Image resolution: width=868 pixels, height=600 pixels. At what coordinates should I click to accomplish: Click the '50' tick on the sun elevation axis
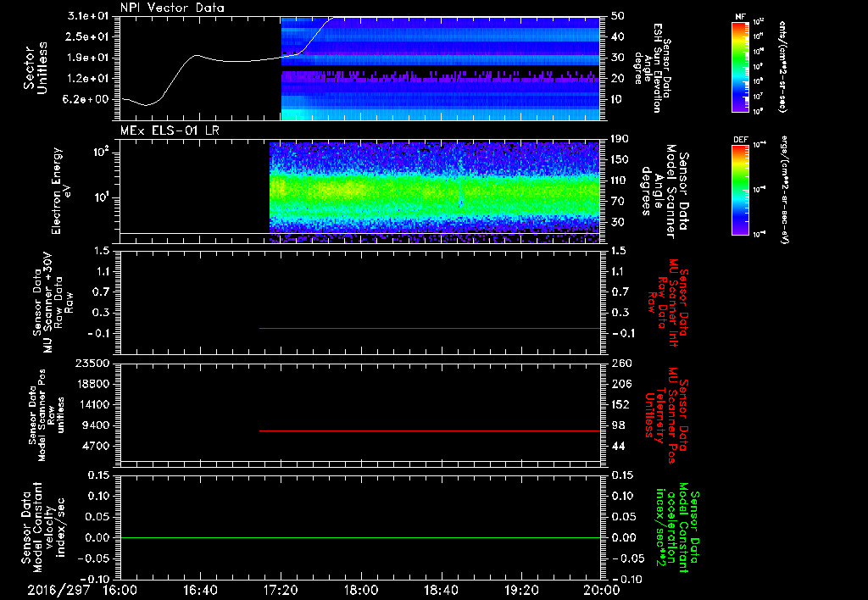pyautogui.click(x=618, y=16)
